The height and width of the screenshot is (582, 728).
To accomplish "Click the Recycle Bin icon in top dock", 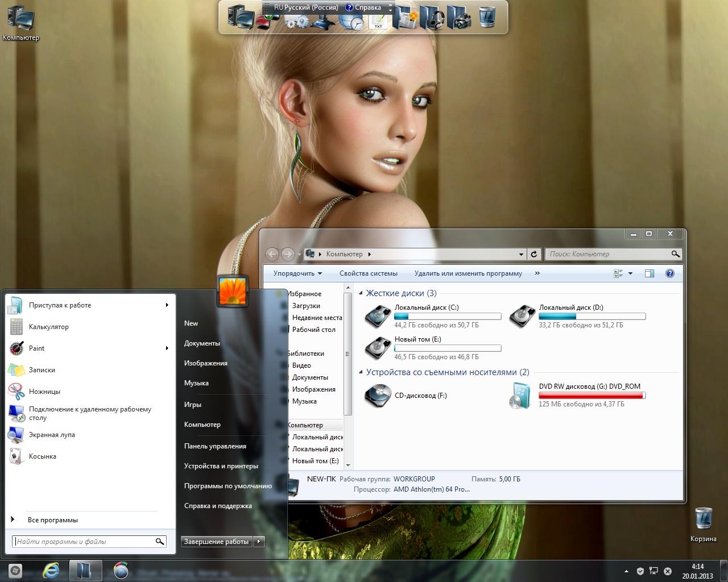I will tap(487, 17).
